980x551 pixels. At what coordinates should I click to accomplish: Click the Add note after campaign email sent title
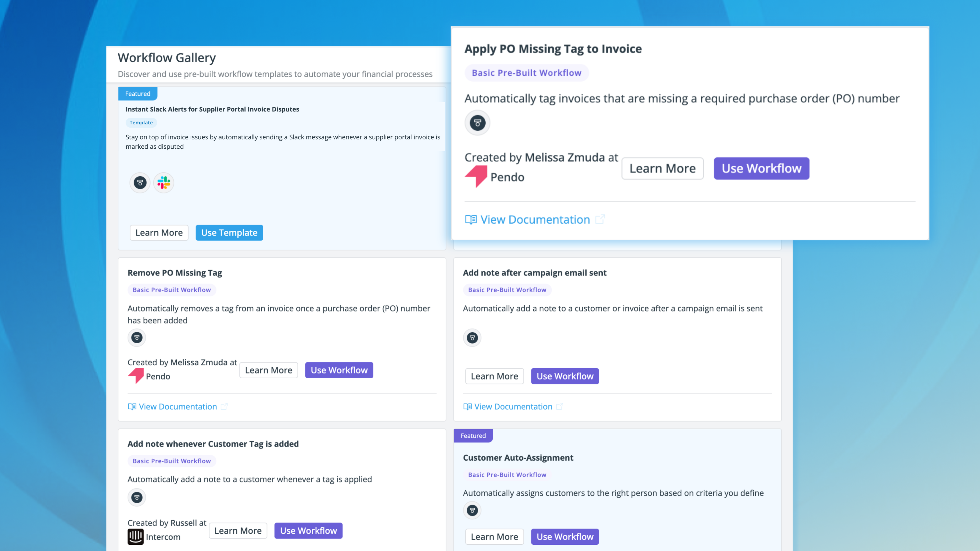(x=535, y=273)
